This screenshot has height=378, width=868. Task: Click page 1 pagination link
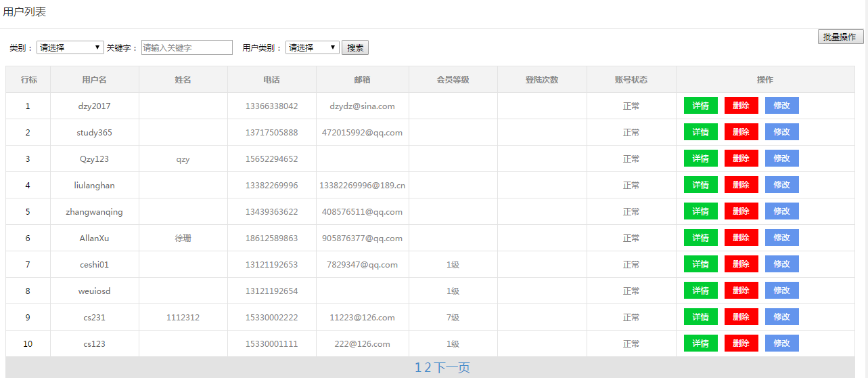tap(418, 368)
